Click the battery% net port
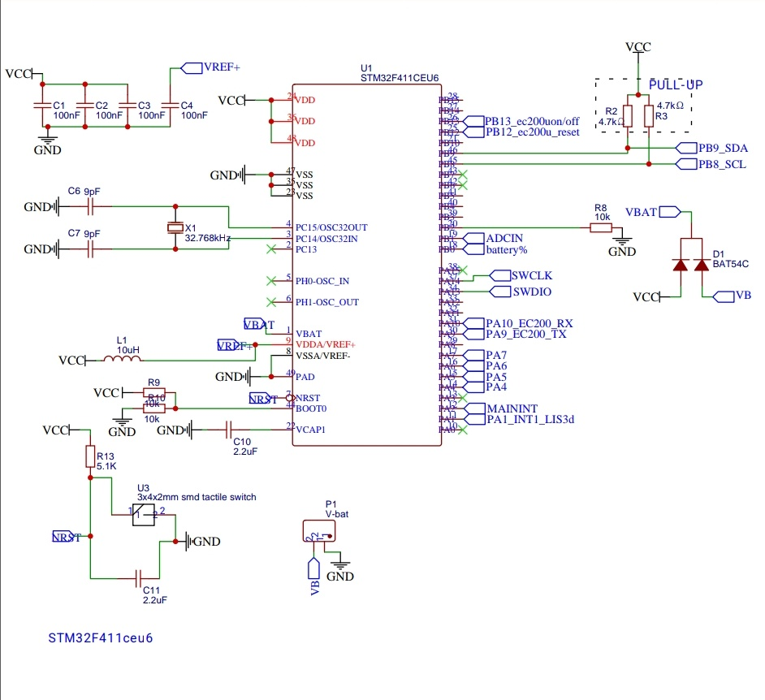This screenshot has height=700, width=765. pos(495,250)
